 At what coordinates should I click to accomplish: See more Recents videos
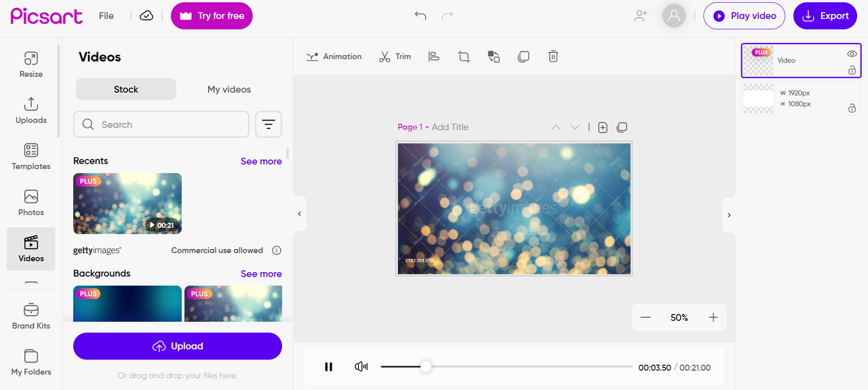pyautogui.click(x=261, y=161)
